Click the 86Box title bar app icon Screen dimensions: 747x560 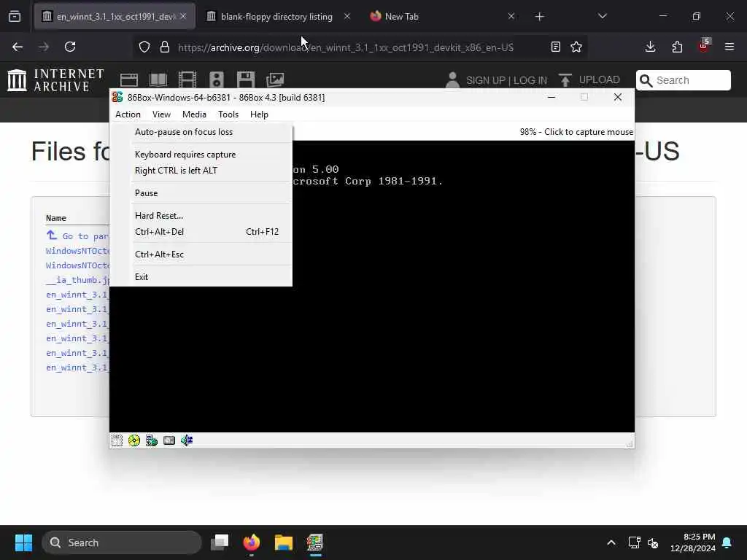point(117,97)
